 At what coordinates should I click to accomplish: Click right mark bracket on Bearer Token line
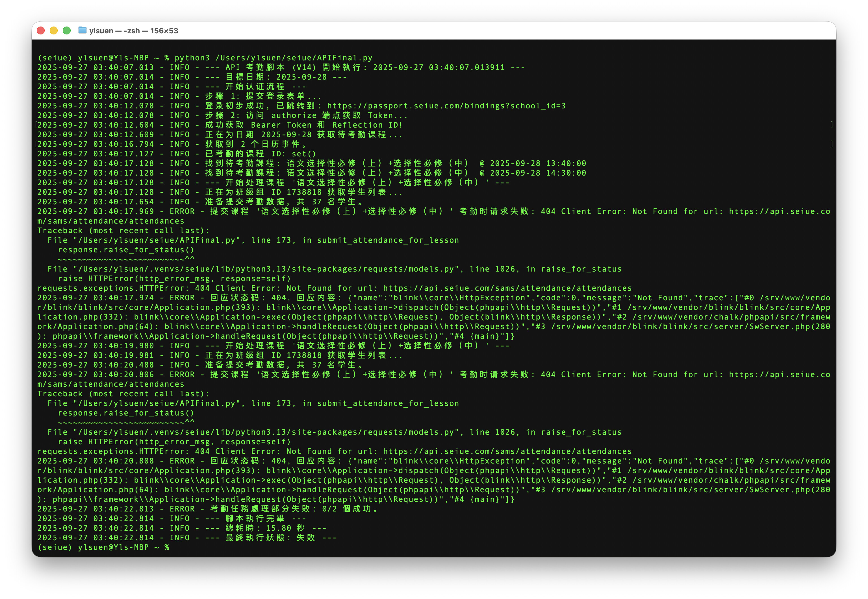click(x=832, y=125)
